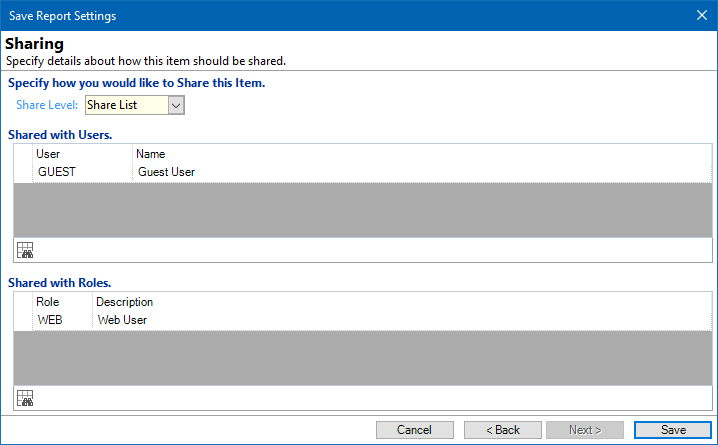
Task: Click the Next > button
Action: 585,430
